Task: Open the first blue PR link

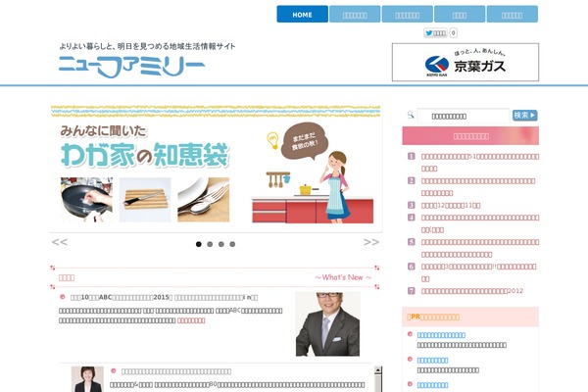Action: click(441, 335)
